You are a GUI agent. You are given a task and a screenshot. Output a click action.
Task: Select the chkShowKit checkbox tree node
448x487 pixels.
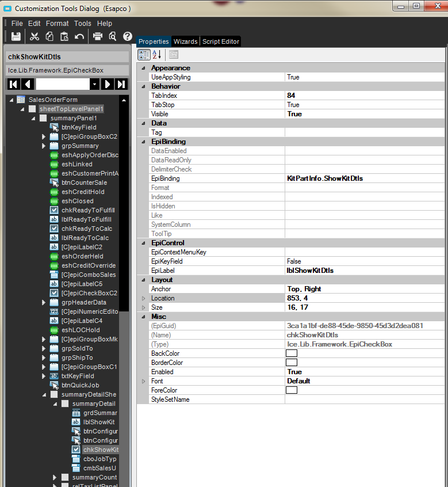101,450
